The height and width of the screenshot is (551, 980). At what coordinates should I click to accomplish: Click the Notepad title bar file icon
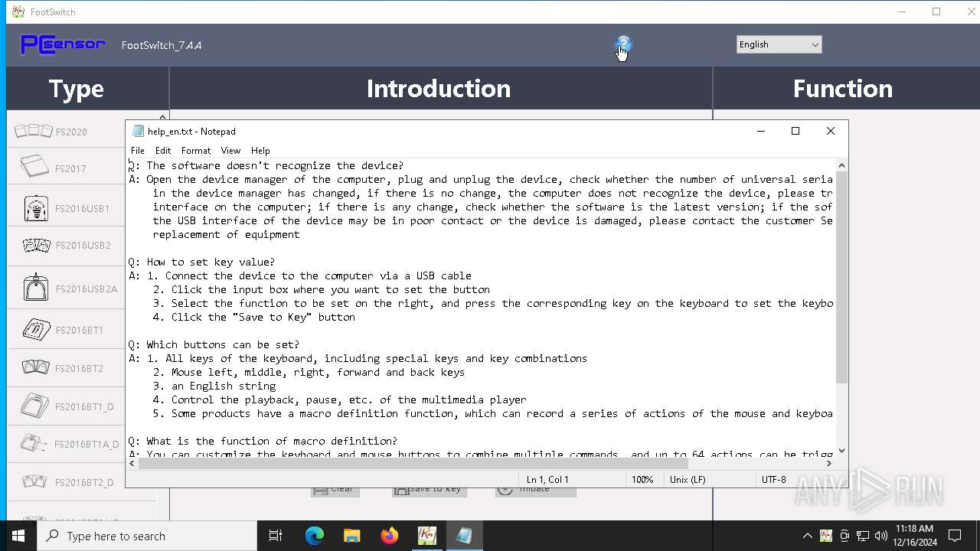point(138,131)
